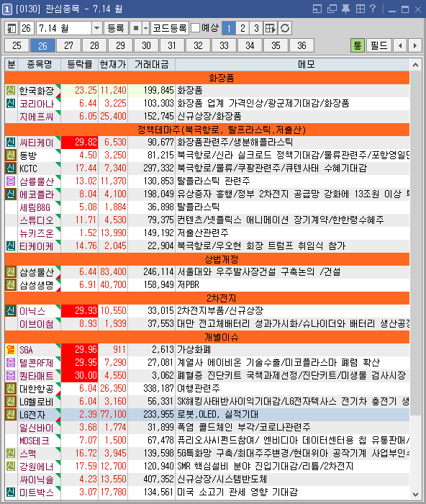Click the vertical scrollbar thumb

pos(415,243)
